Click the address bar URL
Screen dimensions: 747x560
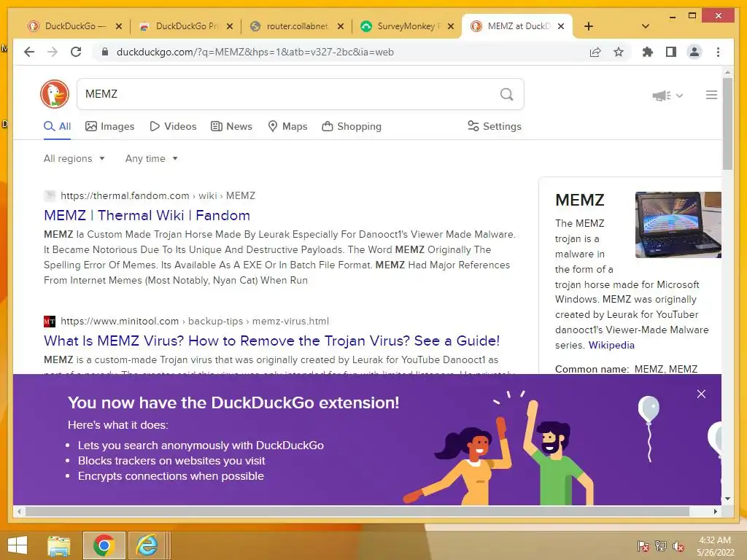(255, 52)
